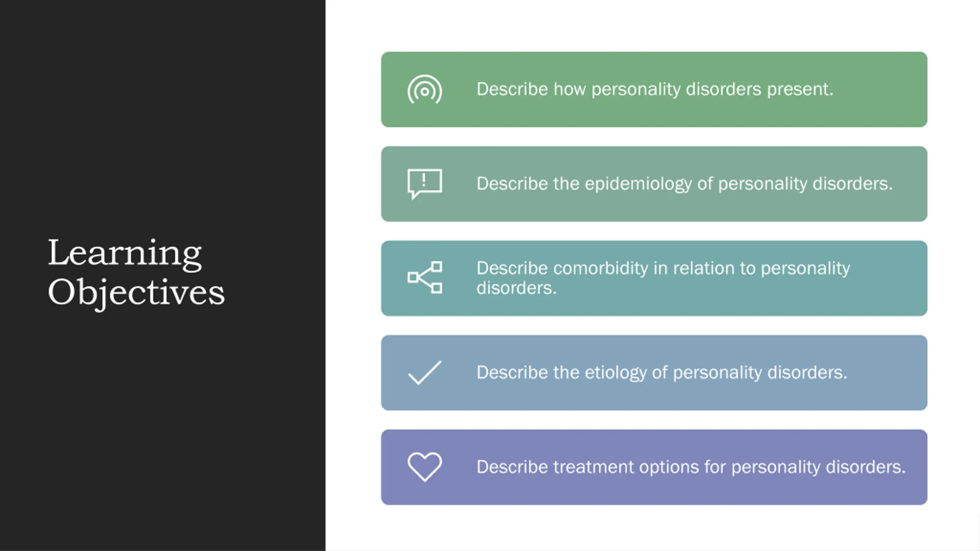Click the word 'Learning' in the title
This screenshot has height=551, width=980.
click(125, 254)
